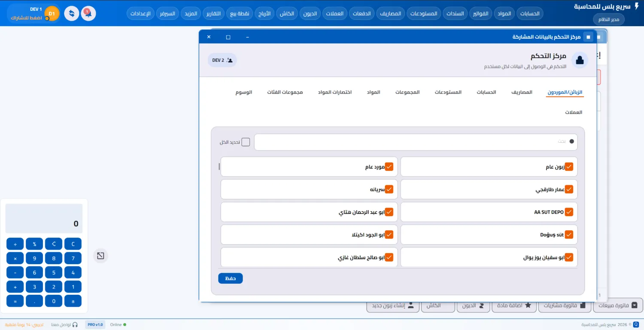Image resolution: width=644 pixels, height=330 pixels.
Task: Click the percent key on the calculator
Action: point(34,244)
